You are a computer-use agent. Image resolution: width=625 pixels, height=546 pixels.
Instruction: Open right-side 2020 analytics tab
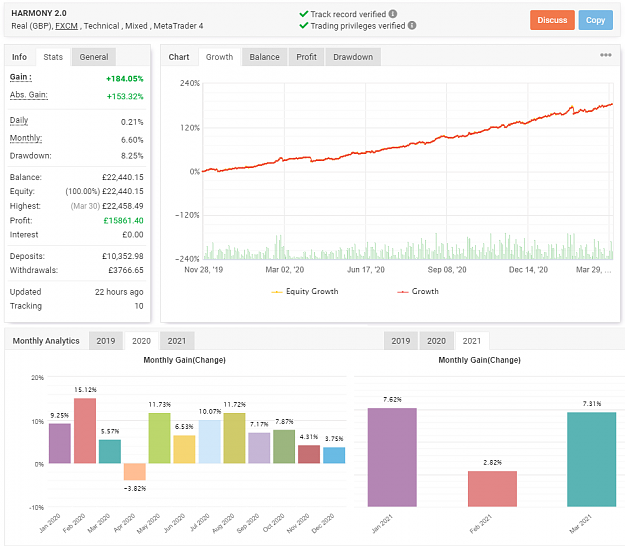tap(436, 341)
